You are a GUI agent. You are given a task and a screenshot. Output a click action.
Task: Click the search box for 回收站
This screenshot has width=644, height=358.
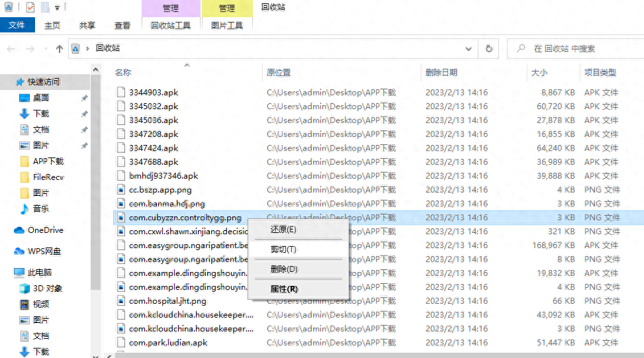575,49
